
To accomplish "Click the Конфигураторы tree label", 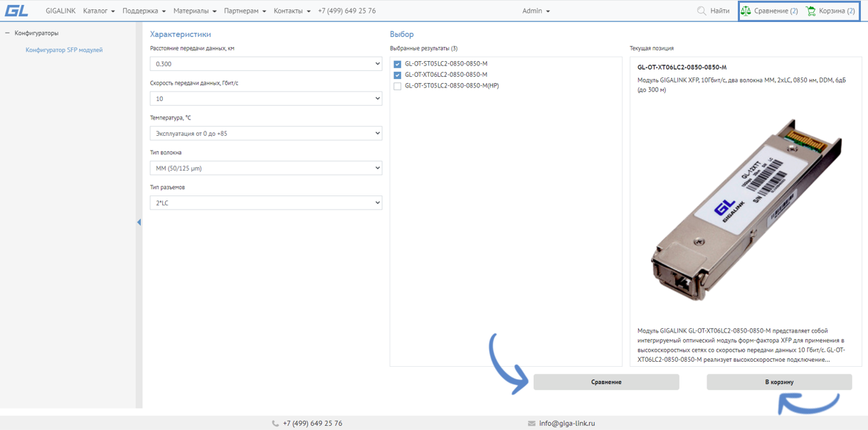I will (x=36, y=33).
